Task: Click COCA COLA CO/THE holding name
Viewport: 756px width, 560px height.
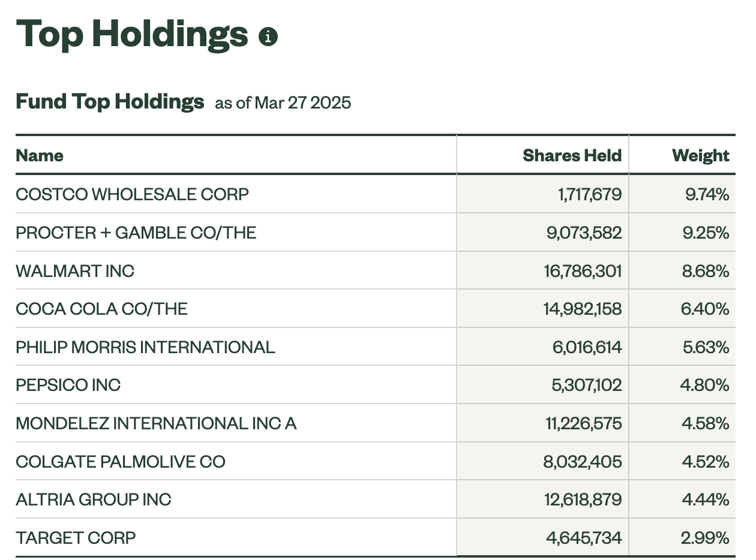Action: [x=102, y=309]
